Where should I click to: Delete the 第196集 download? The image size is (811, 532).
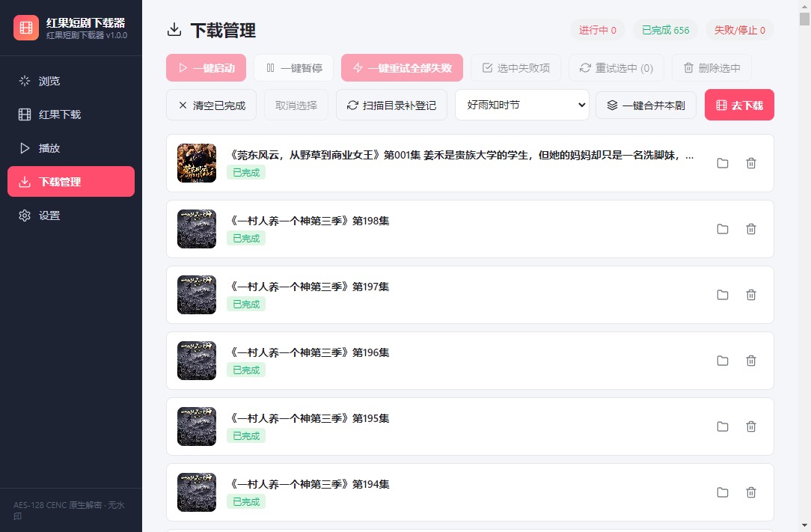point(751,360)
